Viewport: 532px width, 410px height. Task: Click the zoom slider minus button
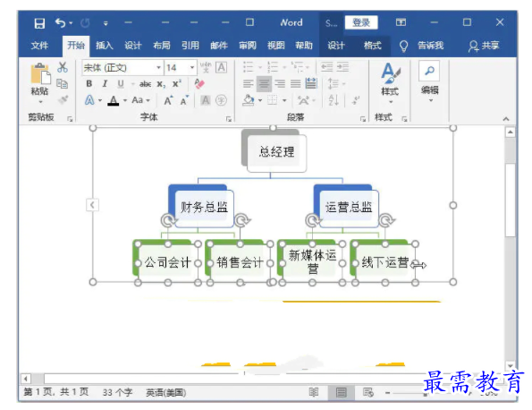[387, 393]
